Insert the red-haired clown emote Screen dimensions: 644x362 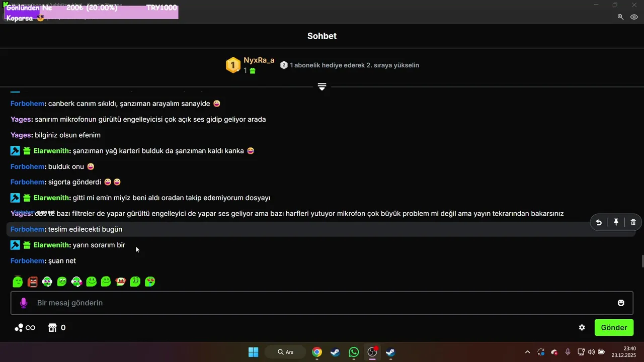pyautogui.click(x=120, y=282)
